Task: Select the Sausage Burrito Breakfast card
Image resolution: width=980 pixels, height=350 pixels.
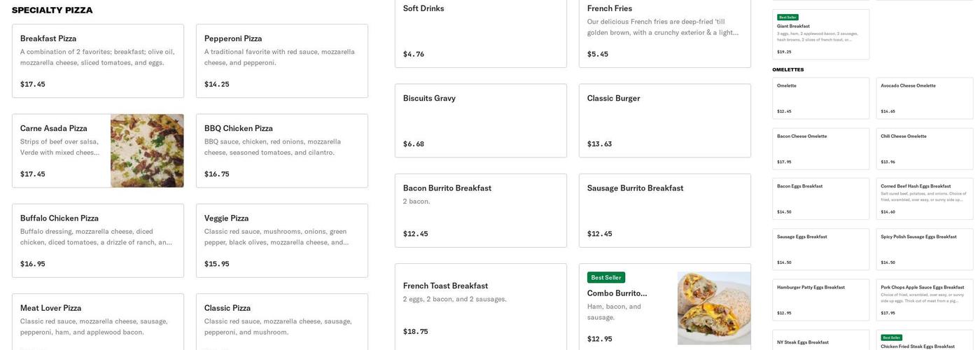Action: 664,210
